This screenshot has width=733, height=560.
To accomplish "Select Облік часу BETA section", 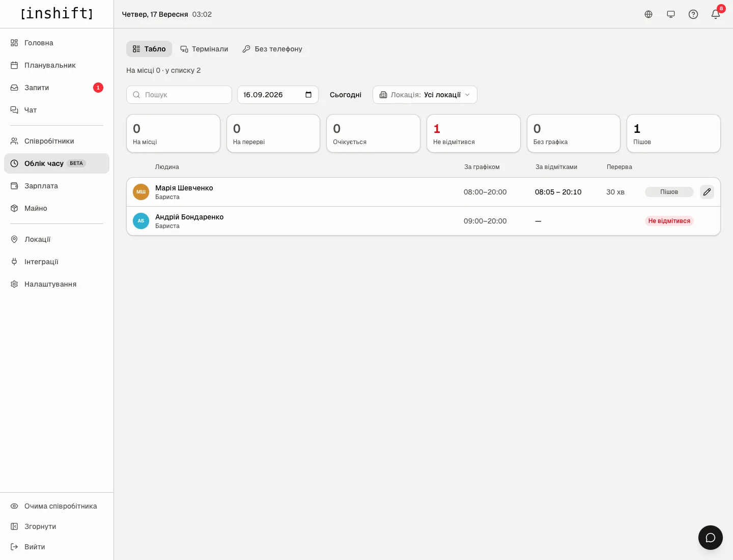I will pyautogui.click(x=57, y=163).
